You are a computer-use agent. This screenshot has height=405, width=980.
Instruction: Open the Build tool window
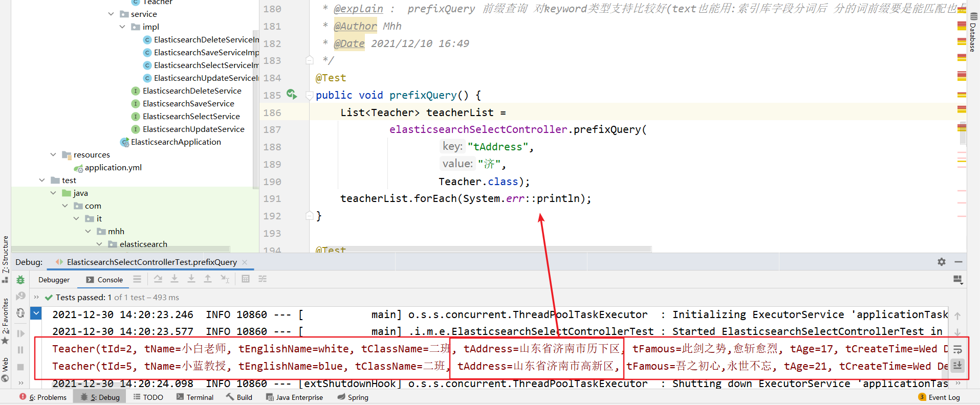239,397
